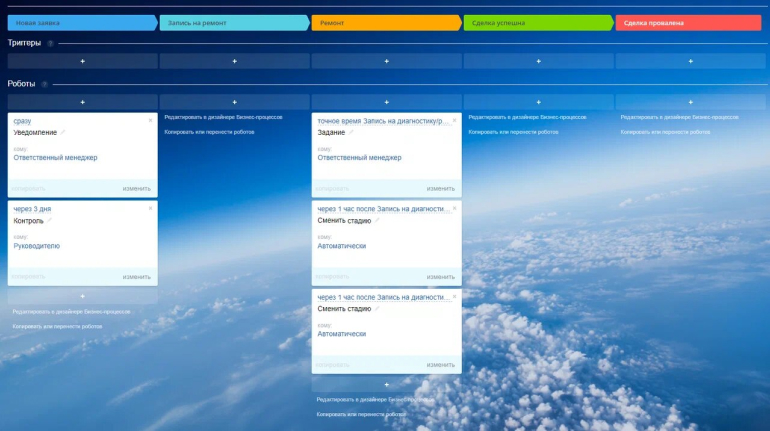Add a robot above the Уведомление card
Image resolution: width=770 pixels, height=431 pixels.
pos(82,102)
